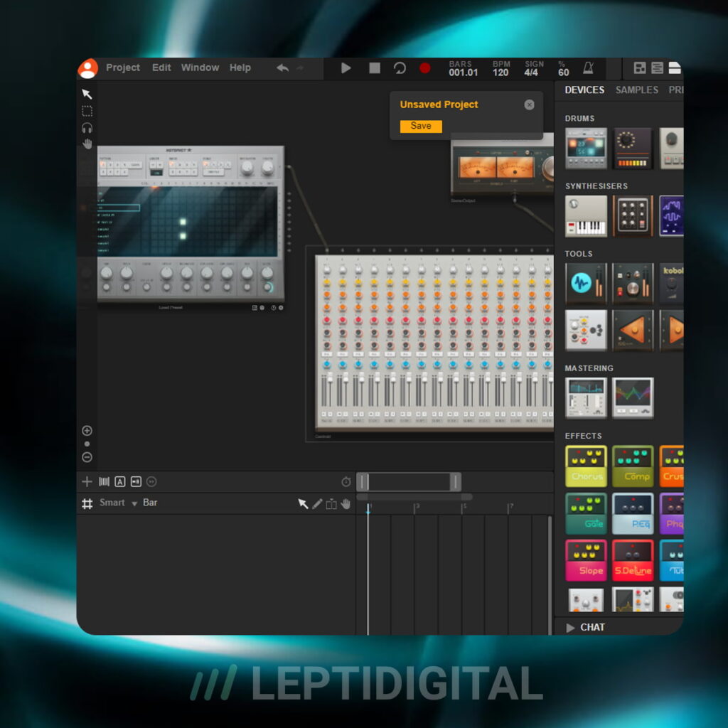
Task: Click the audio track icon
Action: [136, 481]
